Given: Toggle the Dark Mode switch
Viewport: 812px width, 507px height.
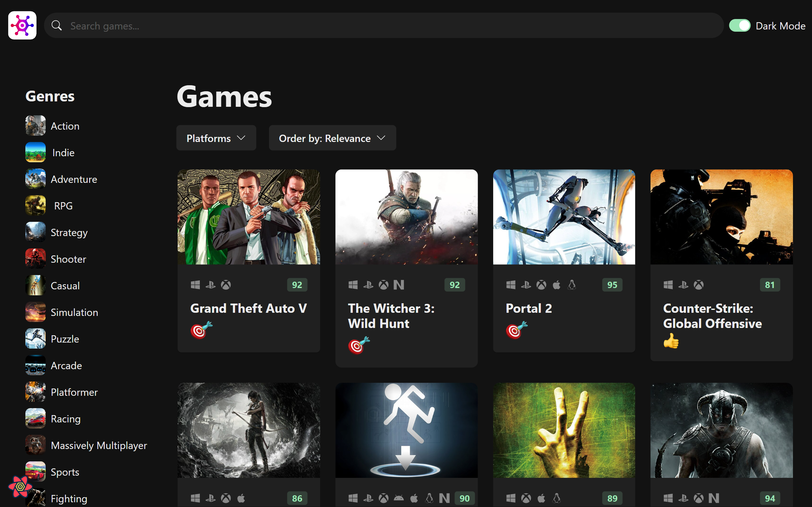Looking at the screenshot, I should click(740, 25).
